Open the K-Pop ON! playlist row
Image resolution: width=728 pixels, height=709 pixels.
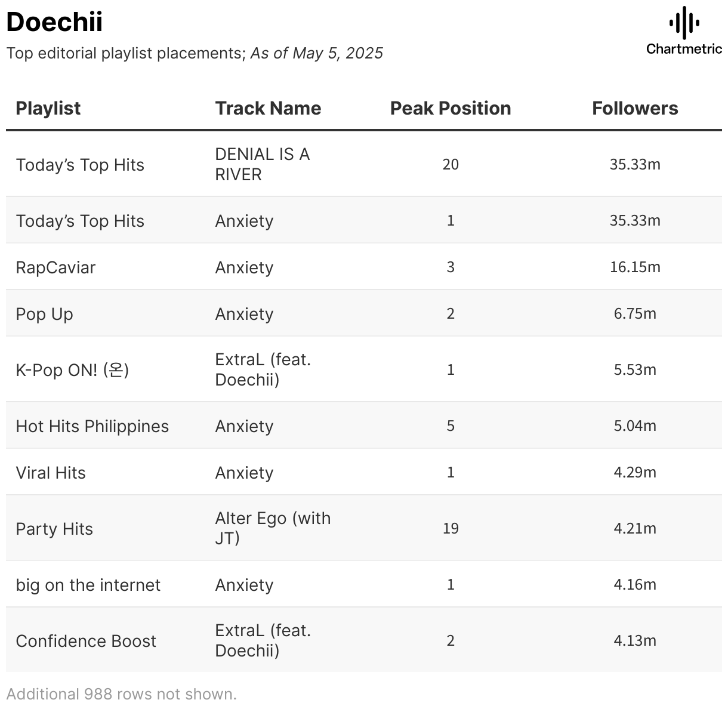tap(72, 370)
